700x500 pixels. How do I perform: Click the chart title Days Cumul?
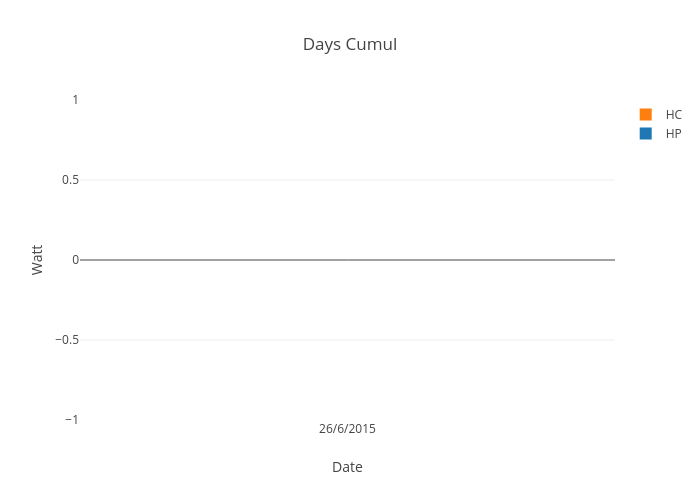click(350, 45)
